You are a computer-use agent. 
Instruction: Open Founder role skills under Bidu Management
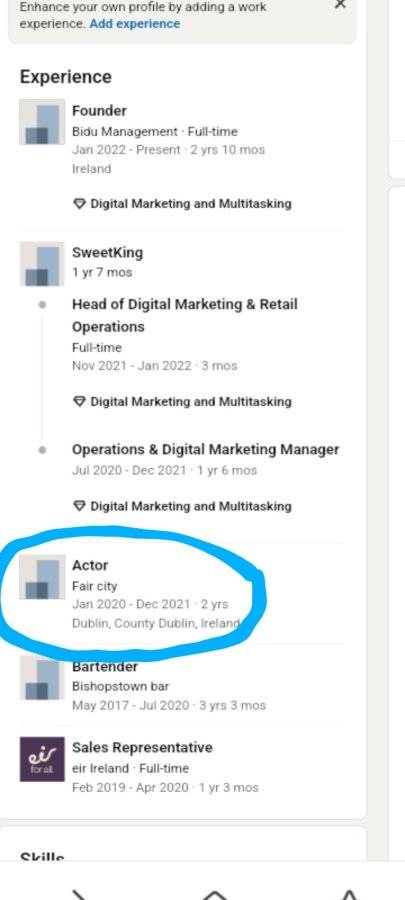coord(182,204)
